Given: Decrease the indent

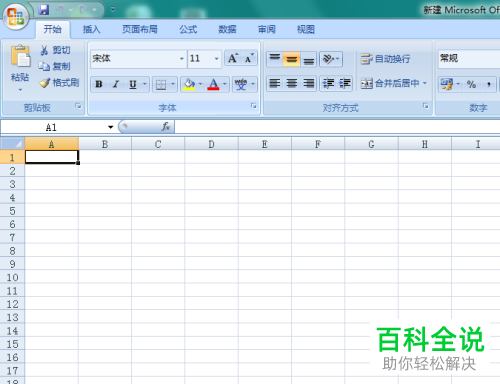Looking at the screenshot, I should pos(328,83).
